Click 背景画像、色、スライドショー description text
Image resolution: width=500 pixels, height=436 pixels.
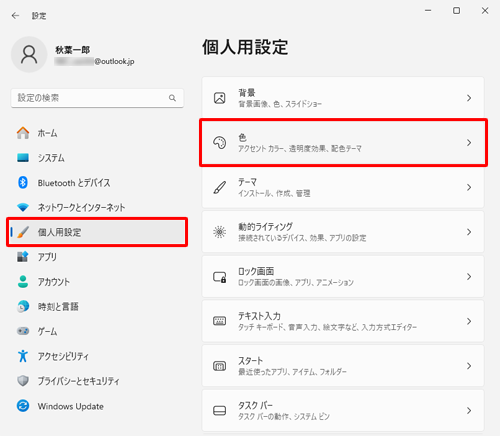(280, 104)
